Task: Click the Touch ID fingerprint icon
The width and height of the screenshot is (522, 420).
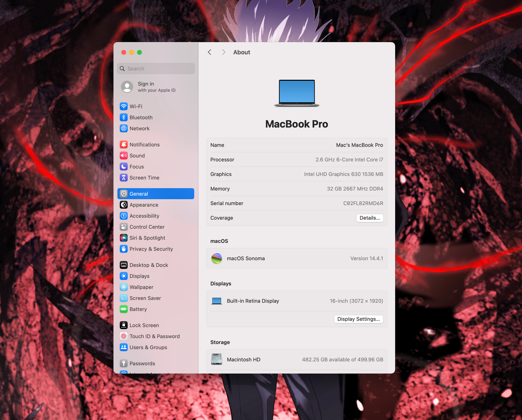Action: coord(124,336)
